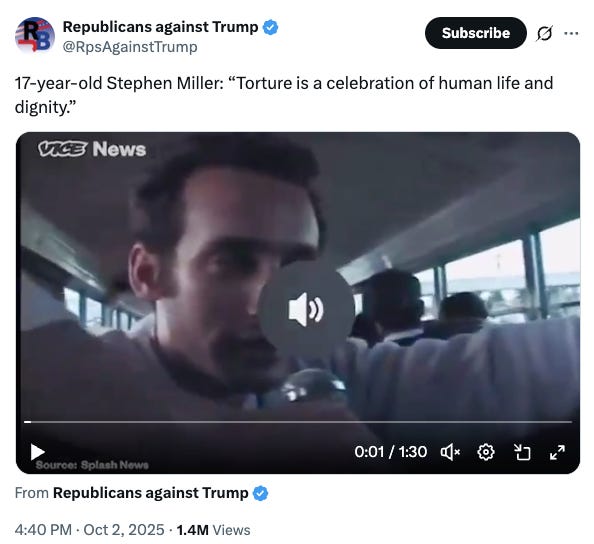Open the Grok slashed-circle icon
This screenshot has height=544, width=594.
pyautogui.click(x=544, y=33)
